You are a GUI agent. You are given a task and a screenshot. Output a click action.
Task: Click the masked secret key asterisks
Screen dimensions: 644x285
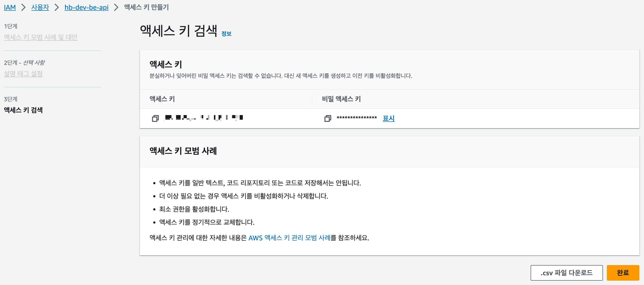pyautogui.click(x=356, y=118)
